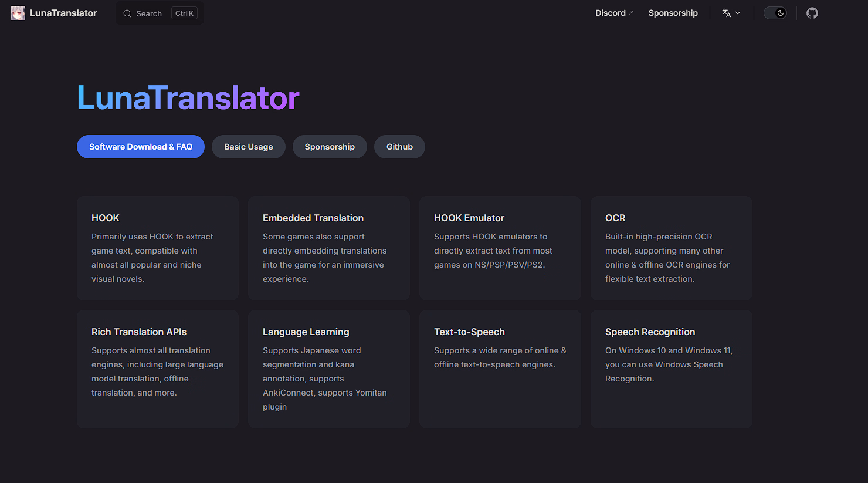Open the Basic Usage button

248,147
